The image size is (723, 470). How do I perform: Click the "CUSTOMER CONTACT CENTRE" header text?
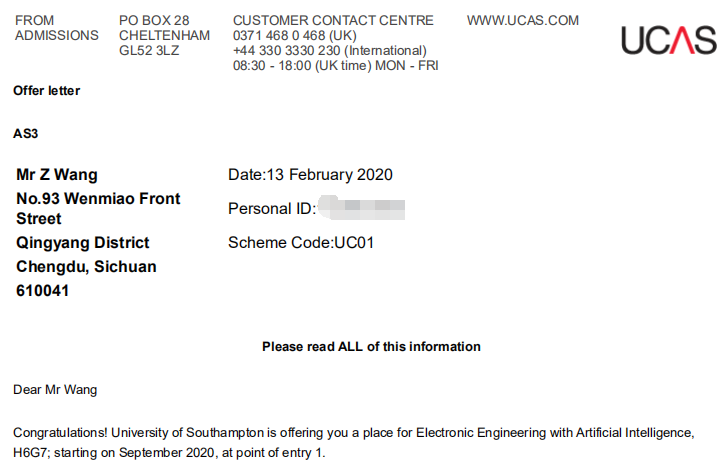pos(333,20)
